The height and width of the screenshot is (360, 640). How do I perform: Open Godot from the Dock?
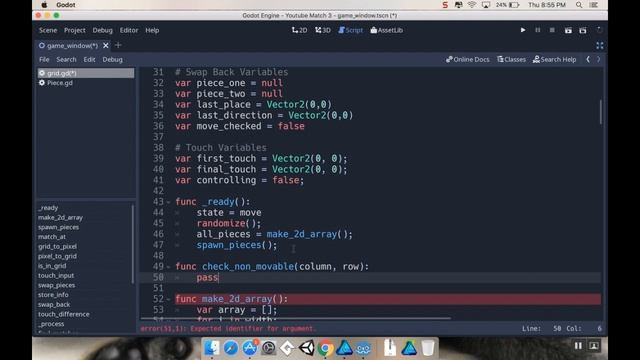tap(363, 348)
